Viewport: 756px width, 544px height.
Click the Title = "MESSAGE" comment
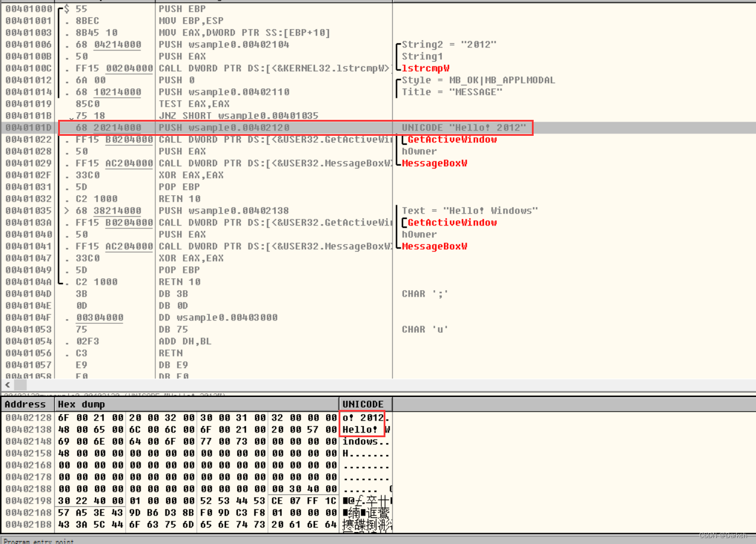click(x=448, y=92)
